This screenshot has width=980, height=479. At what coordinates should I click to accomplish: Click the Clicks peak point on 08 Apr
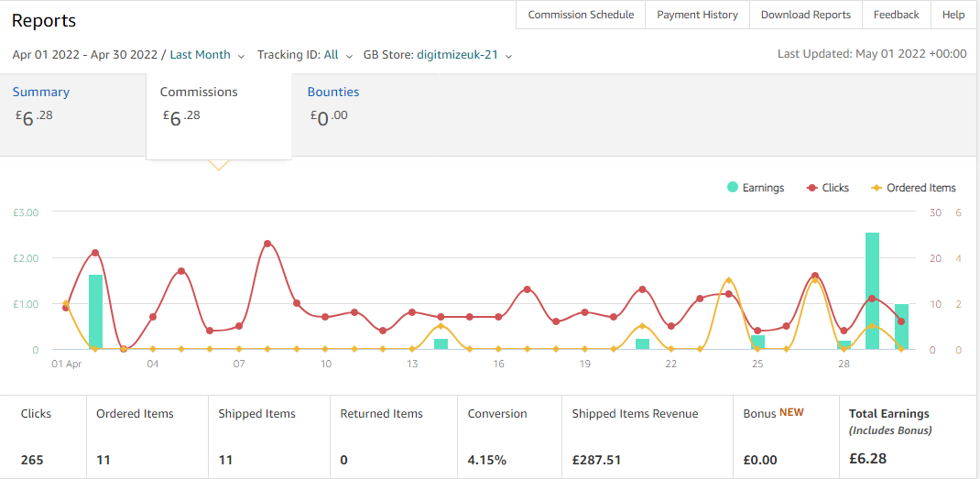click(x=267, y=244)
